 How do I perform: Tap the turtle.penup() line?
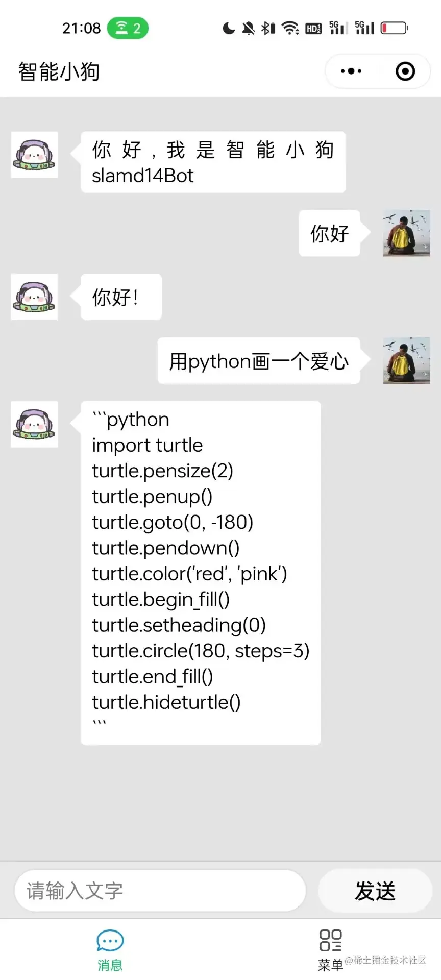click(x=152, y=497)
